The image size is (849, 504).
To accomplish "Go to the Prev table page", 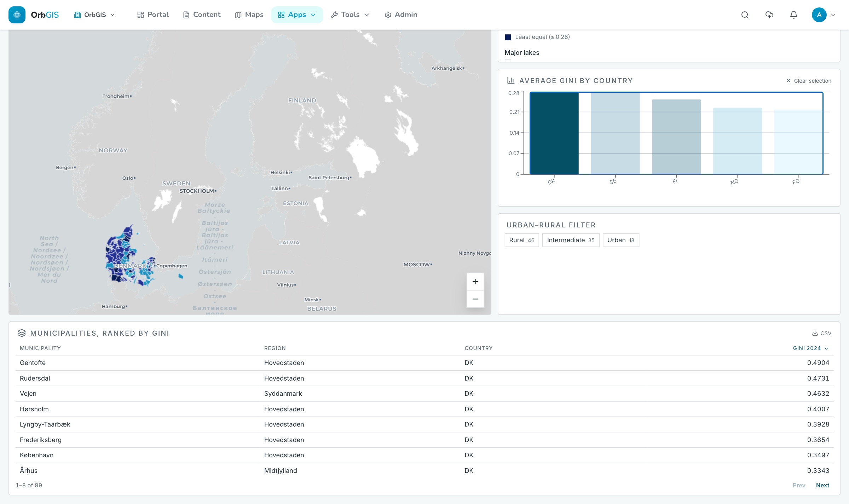I will tap(799, 486).
